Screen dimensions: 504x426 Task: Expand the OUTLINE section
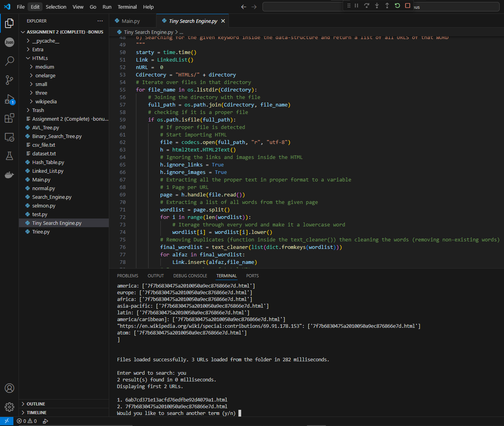coord(36,404)
